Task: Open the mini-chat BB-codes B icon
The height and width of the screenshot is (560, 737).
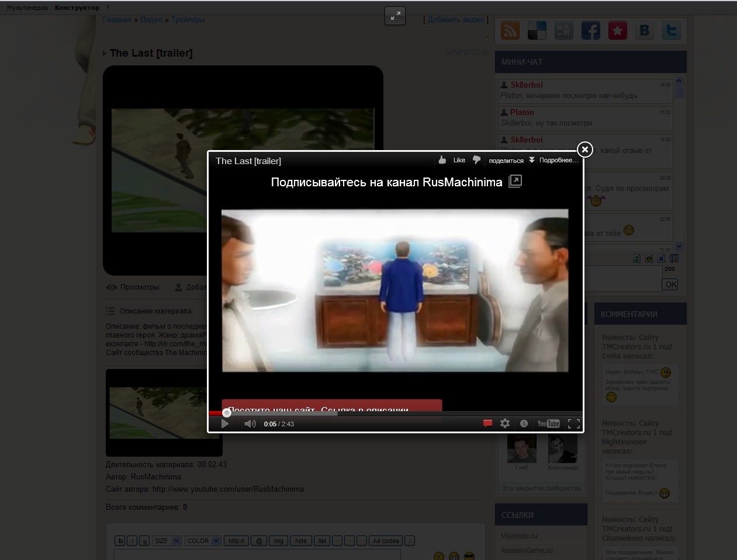Action: coord(662,259)
